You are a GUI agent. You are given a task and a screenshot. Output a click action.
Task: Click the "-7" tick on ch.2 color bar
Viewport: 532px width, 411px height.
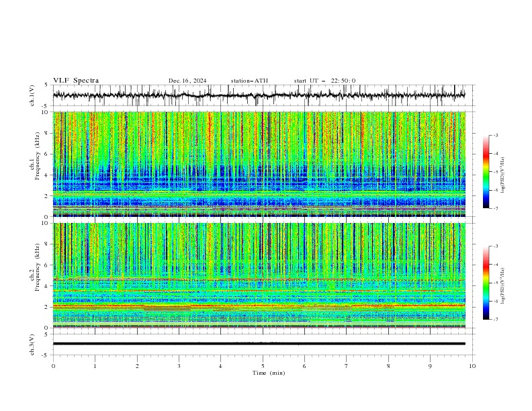click(496, 320)
